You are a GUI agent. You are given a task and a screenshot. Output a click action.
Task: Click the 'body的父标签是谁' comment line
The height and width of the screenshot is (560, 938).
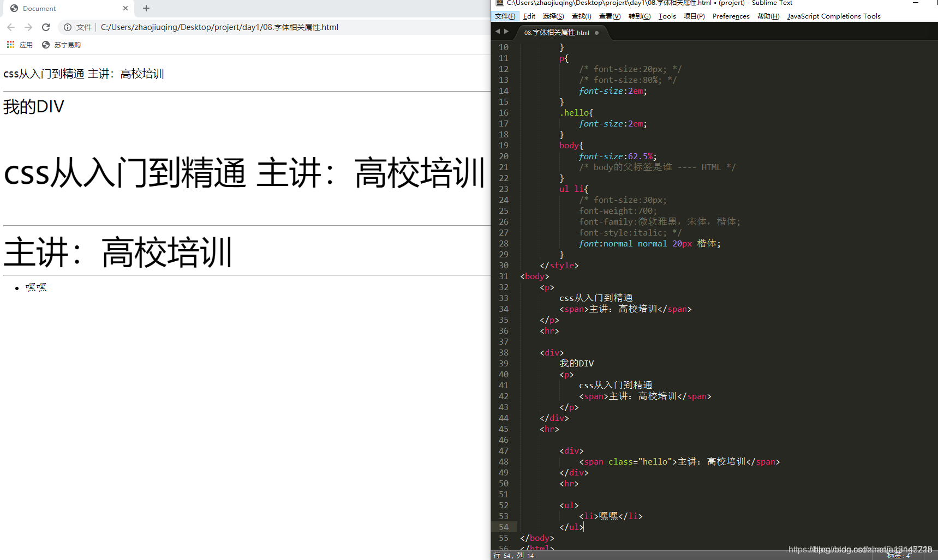658,167
